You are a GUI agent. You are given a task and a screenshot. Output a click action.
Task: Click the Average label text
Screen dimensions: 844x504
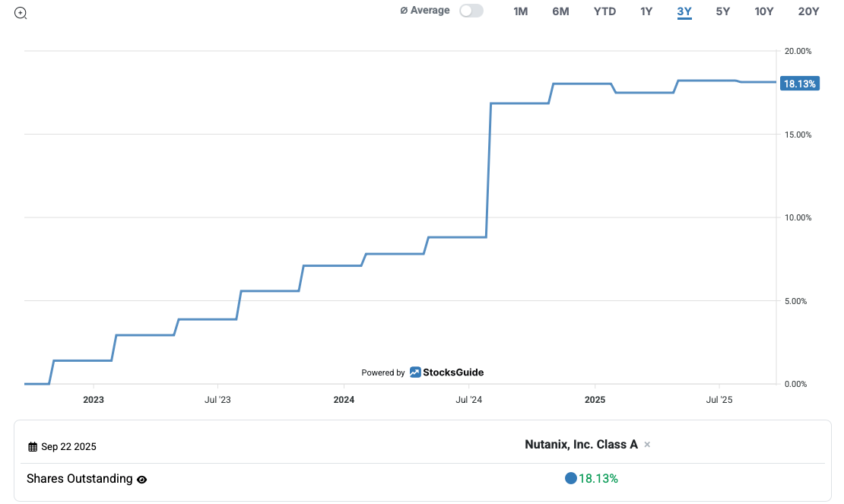(430, 10)
